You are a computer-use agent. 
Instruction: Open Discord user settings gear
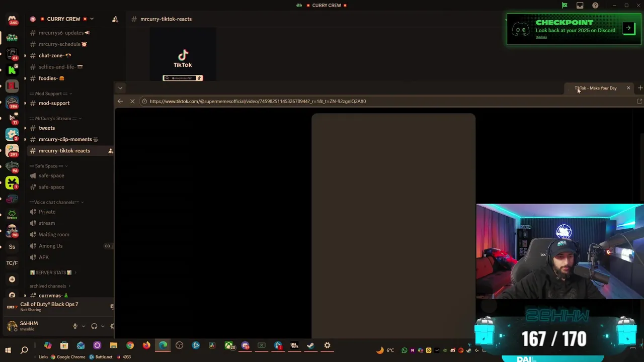coord(112,326)
